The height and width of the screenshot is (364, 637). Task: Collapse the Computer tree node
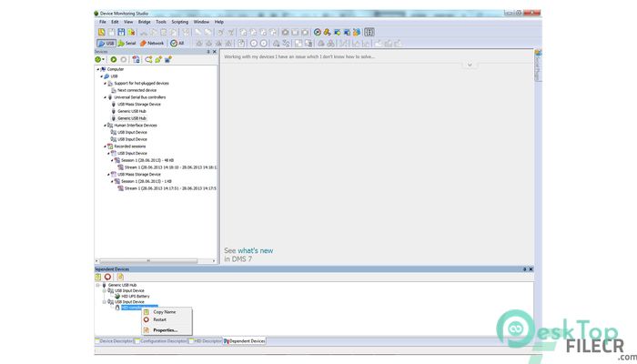tap(97, 69)
